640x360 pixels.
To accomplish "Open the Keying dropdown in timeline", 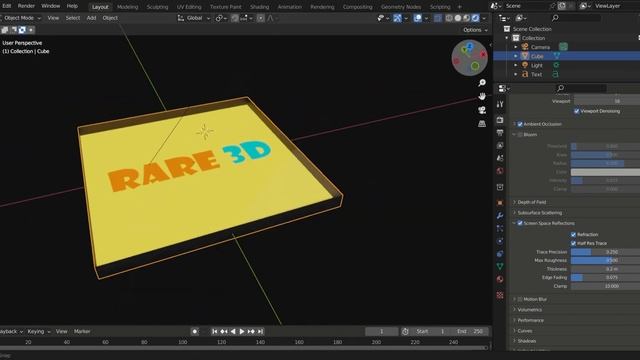I will click(x=39, y=331).
